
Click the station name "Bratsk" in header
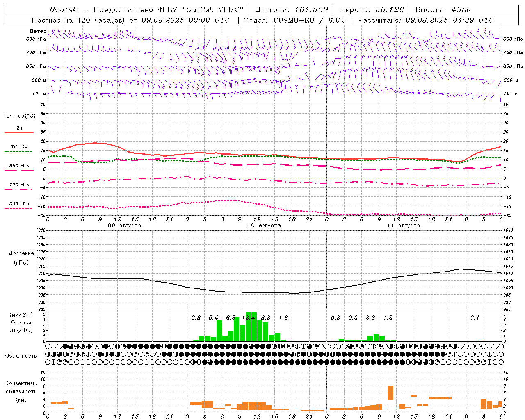pyautogui.click(x=63, y=10)
